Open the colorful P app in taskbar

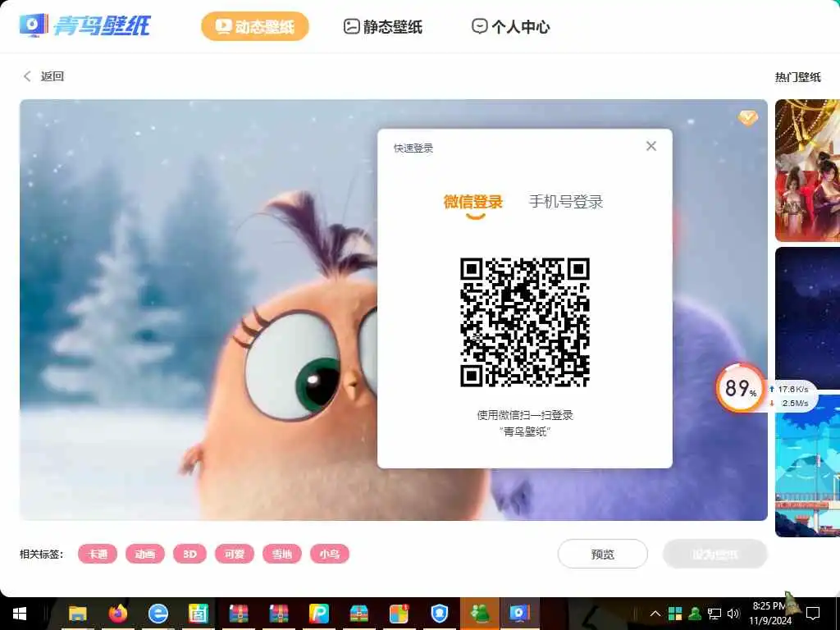point(319,614)
